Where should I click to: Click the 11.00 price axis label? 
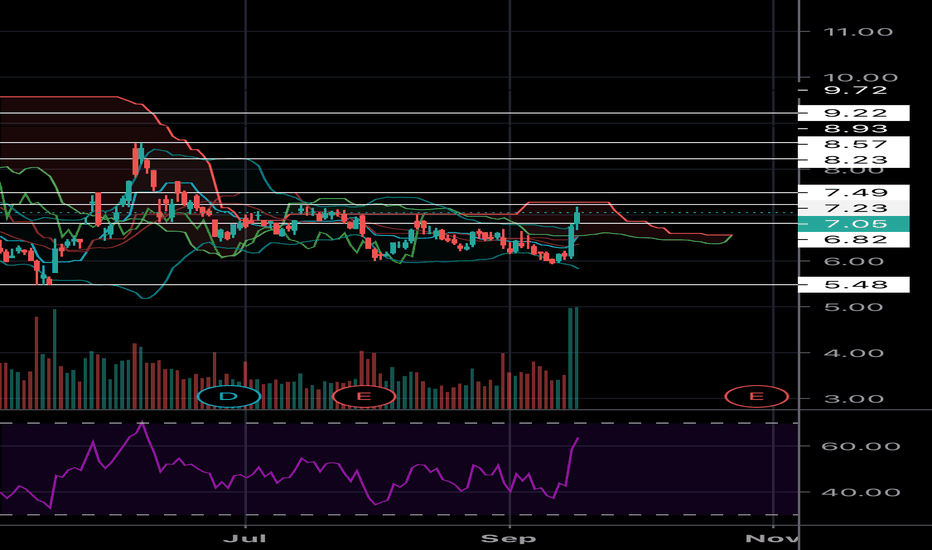coord(858,32)
